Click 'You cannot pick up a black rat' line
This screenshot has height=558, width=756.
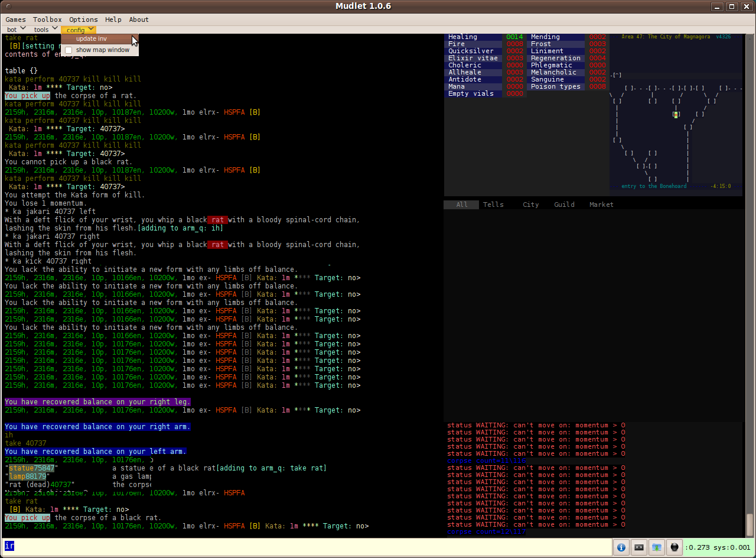[x=69, y=162]
